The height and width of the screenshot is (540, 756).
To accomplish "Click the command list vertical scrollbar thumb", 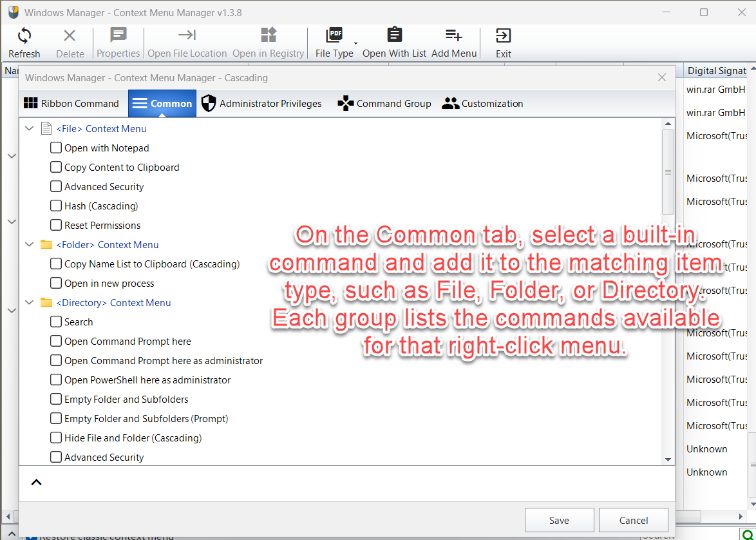I will click(x=668, y=172).
